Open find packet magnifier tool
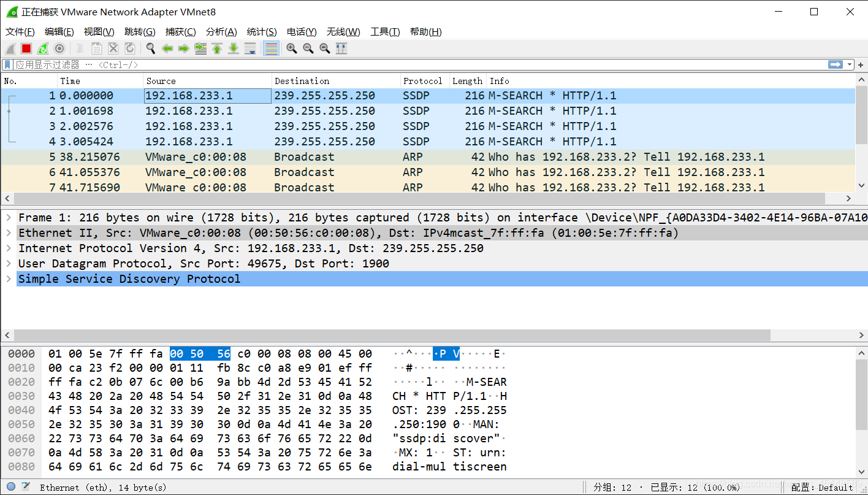Screen dimensions: 868x495 [x=151, y=48]
